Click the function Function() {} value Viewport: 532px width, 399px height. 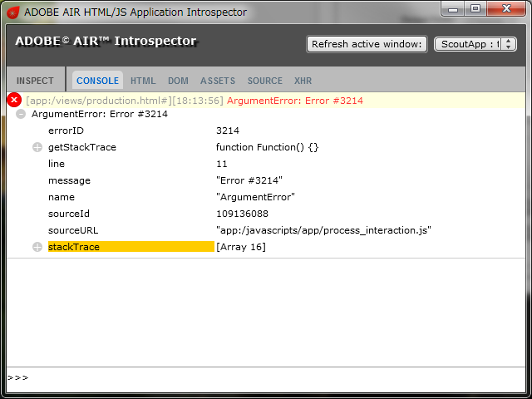(268, 147)
